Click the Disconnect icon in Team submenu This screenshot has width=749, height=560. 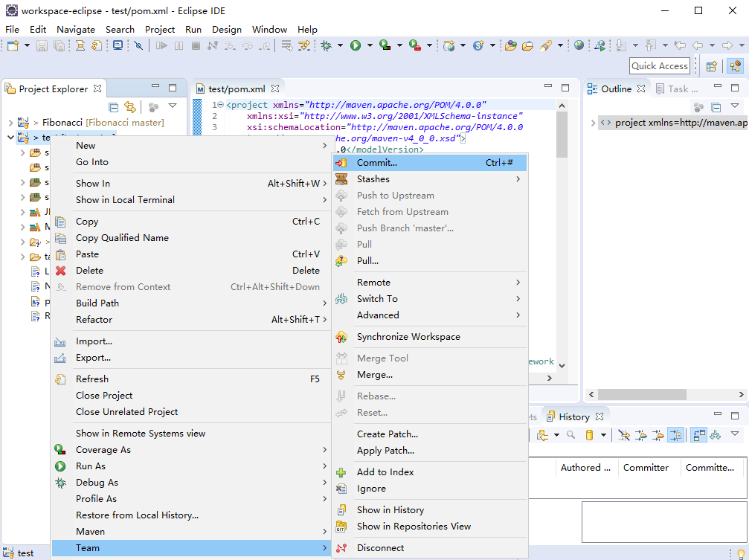pyautogui.click(x=341, y=548)
